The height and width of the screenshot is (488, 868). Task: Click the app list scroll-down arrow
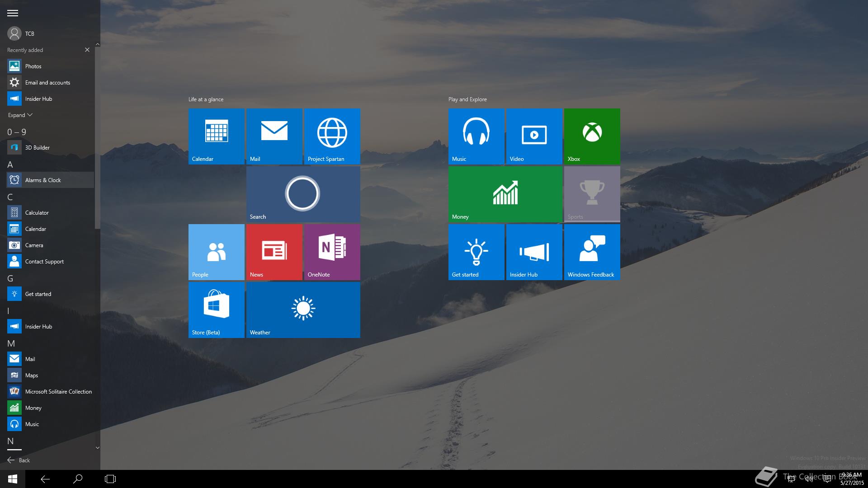(97, 448)
